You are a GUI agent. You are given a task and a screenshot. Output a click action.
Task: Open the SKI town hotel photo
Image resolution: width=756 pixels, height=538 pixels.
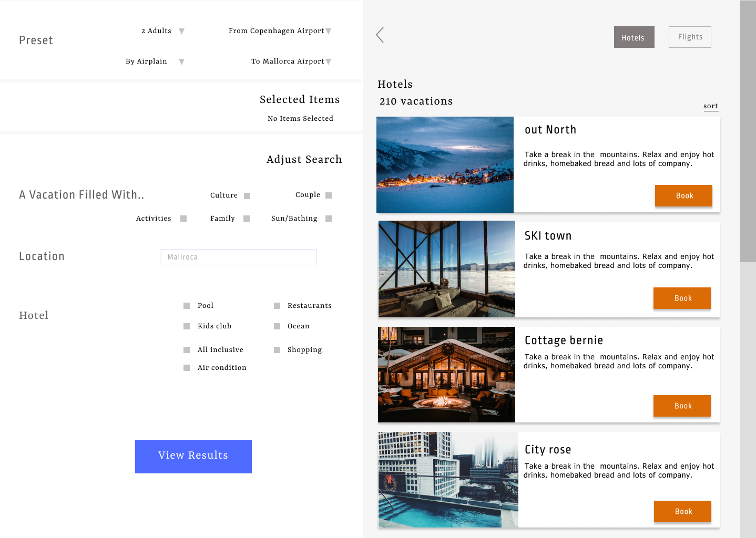click(446, 269)
